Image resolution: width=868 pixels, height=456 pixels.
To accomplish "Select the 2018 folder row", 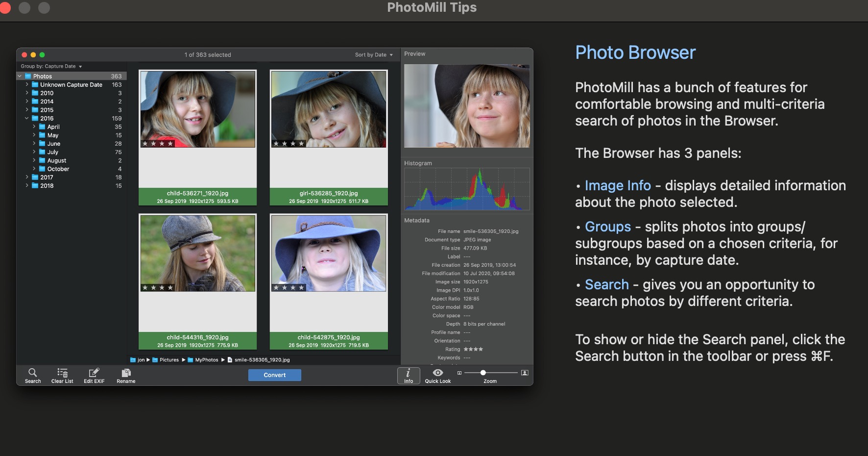I will tap(72, 185).
